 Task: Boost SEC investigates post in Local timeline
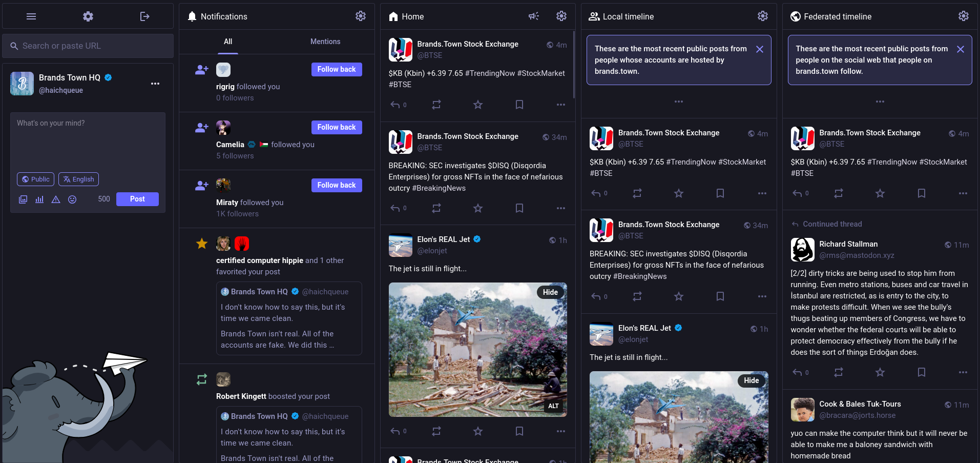[637, 296]
